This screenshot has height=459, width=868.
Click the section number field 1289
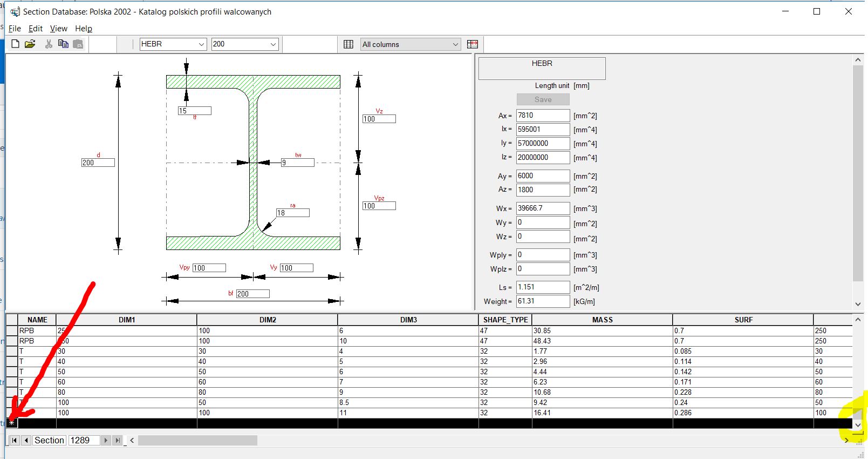(x=84, y=440)
